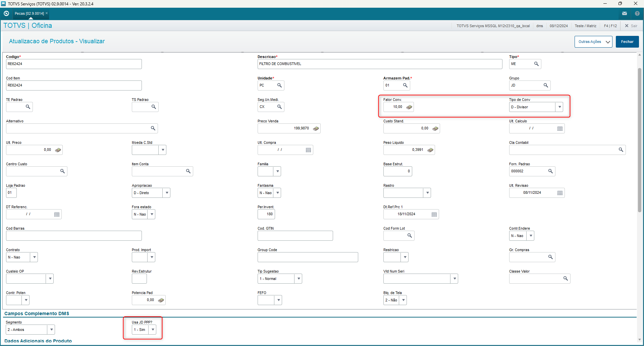The width and height of the screenshot is (644, 346).
Task: Click the Sair exit link
Action: [631, 26]
